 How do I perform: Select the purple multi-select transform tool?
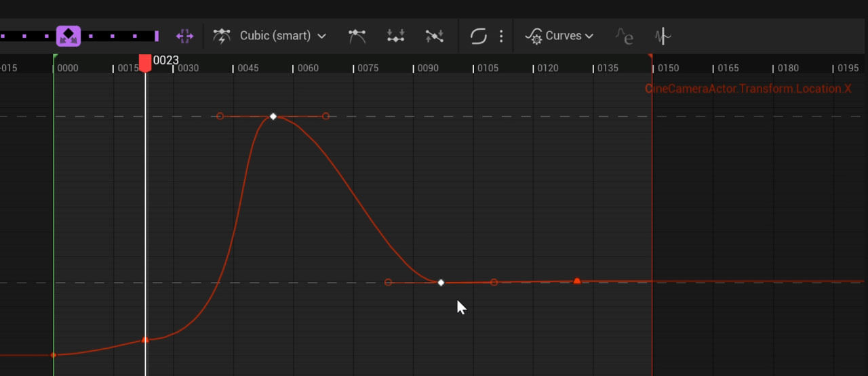[184, 36]
